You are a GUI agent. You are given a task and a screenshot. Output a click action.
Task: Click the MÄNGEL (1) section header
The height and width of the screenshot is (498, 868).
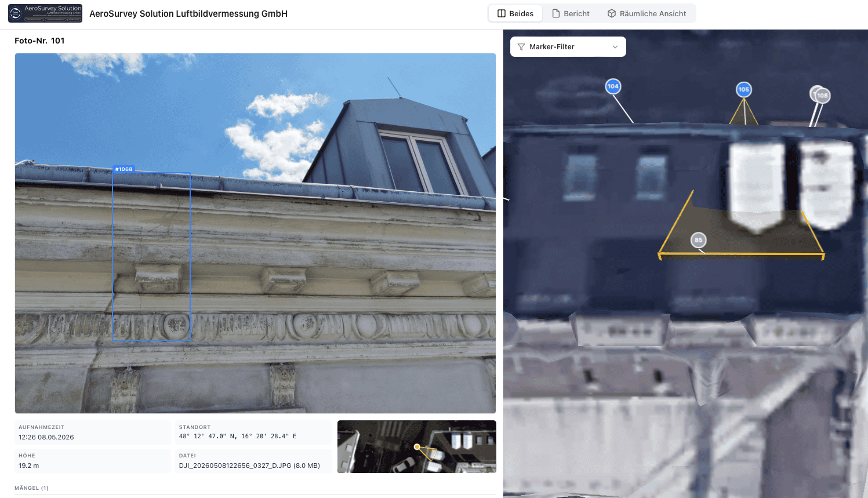(32, 488)
